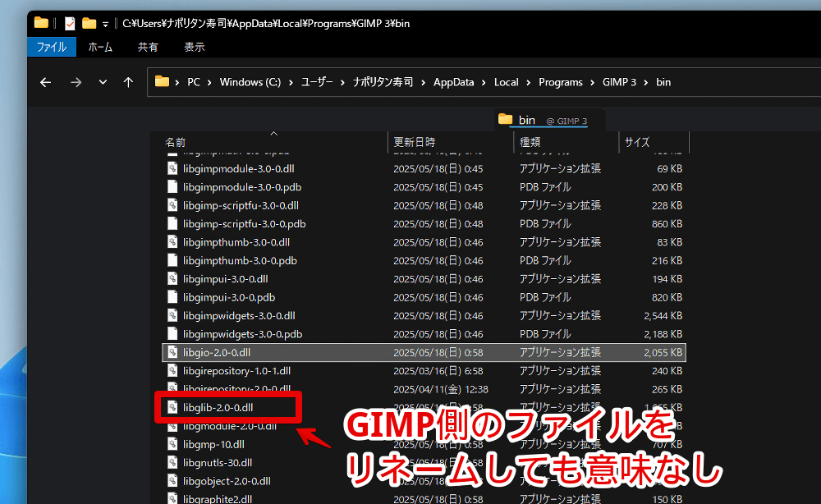Select PC in the address breadcrumb
The width and height of the screenshot is (821, 504).
click(x=194, y=82)
